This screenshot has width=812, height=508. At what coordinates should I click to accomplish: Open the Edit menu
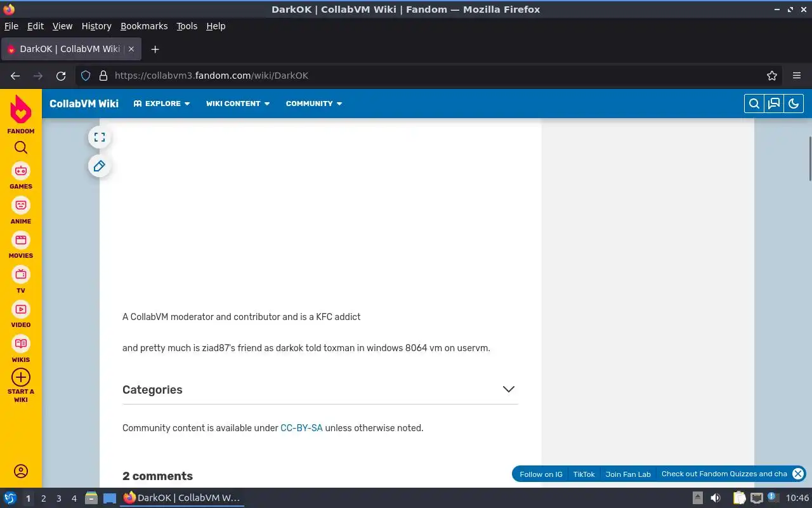[36, 26]
